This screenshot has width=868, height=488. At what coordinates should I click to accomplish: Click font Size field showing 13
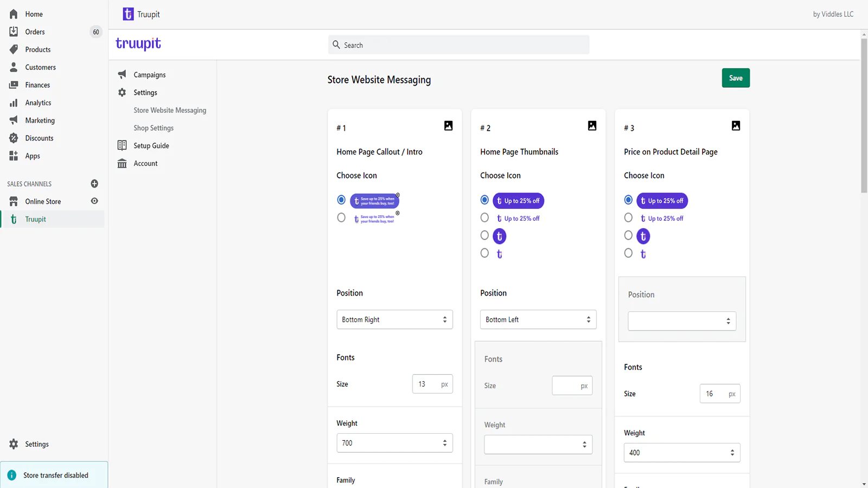432,384
